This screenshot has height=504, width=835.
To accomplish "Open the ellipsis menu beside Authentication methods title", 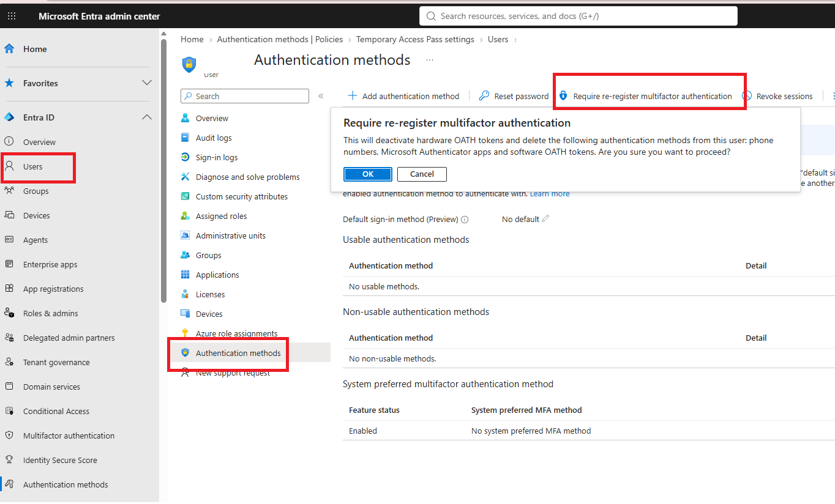I will [x=430, y=60].
